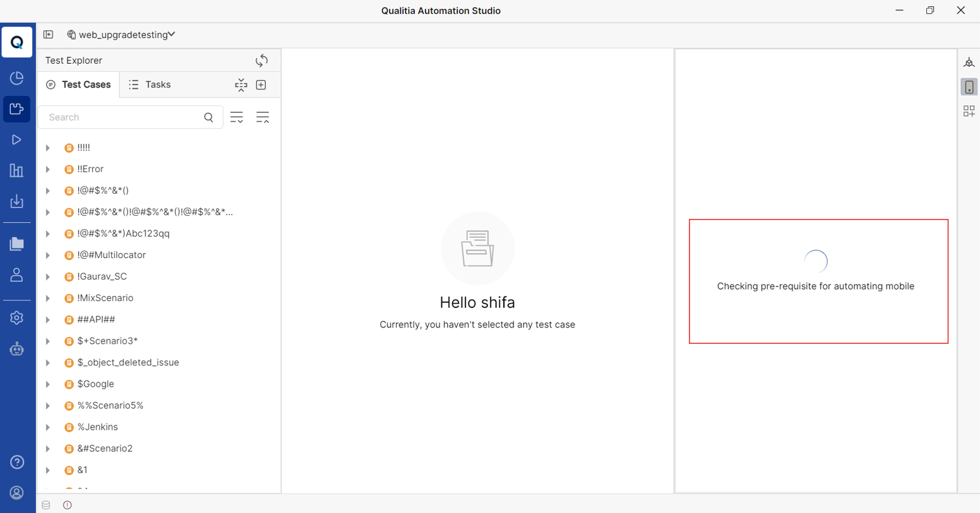Screen dimensions: 980x513
Task: Refresh the Test Explorer
Action: tap(261, 60)
